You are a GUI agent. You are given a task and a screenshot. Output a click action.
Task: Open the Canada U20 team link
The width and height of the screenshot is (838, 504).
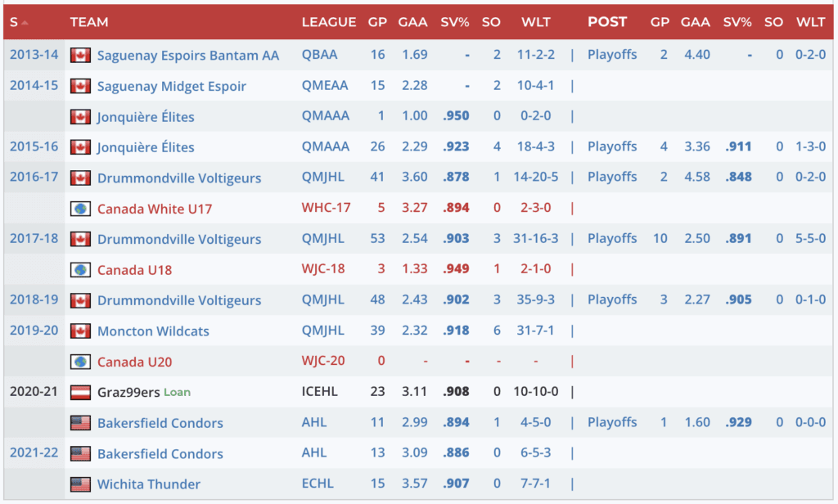point(134,362)
